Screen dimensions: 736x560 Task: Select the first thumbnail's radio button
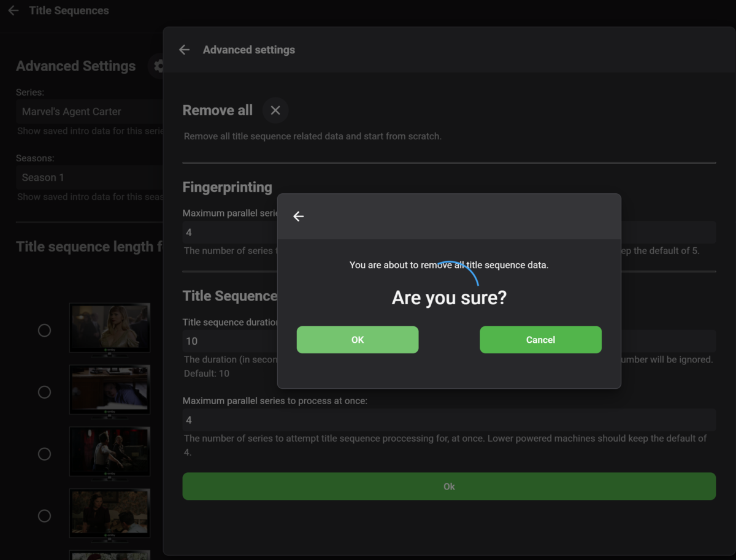45,331
